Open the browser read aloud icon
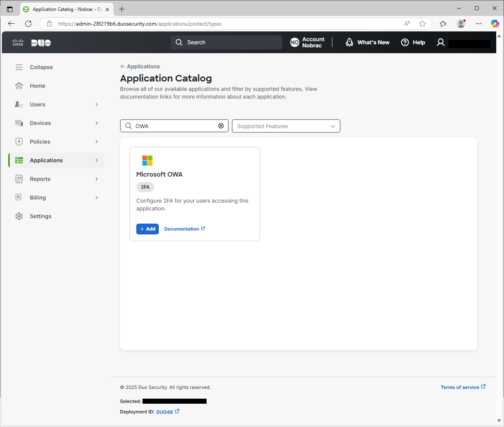504x427 pixels. pyautogui.click(x=407, y=24)
